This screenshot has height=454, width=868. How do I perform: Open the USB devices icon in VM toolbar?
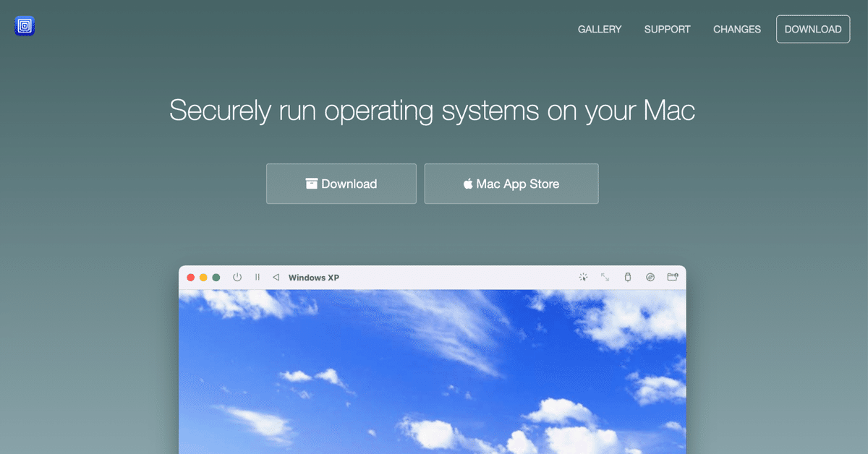coord(627,277)
